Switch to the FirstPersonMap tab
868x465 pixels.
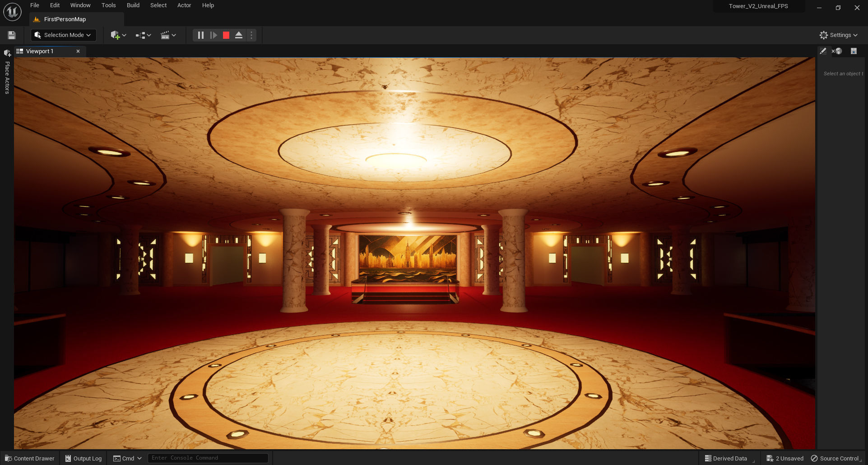(x=76, y=19)
